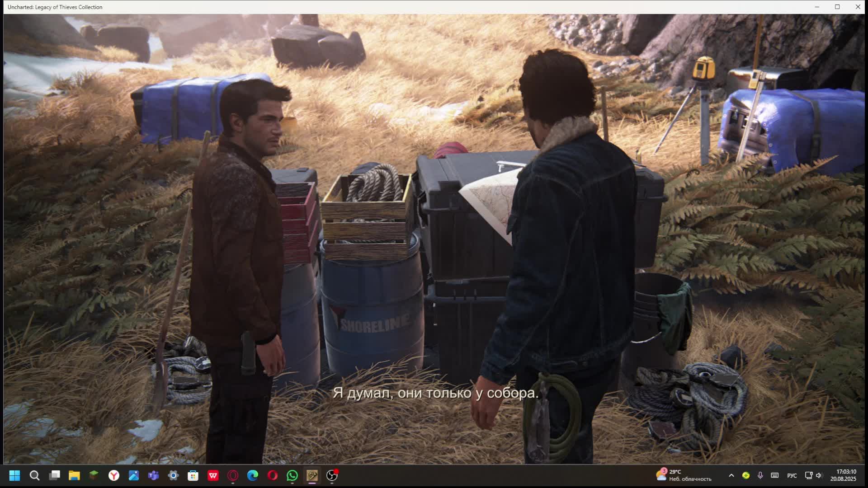This screenshot has width=868, height=488.
Task: Click the Uncharted game taskbar icon
Action: coord(312,475)
